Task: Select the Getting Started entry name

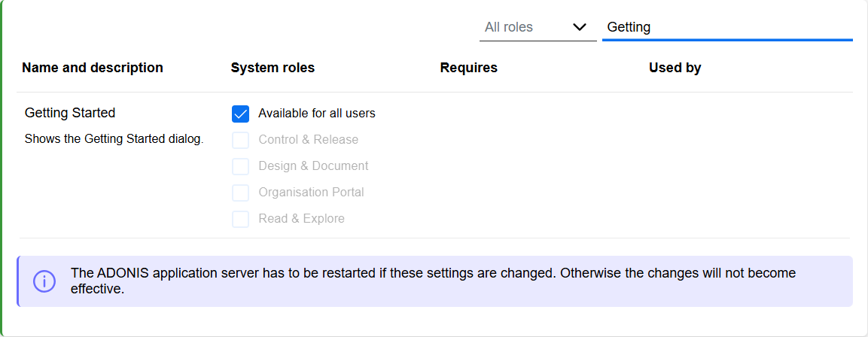Action: click(70, 113)
